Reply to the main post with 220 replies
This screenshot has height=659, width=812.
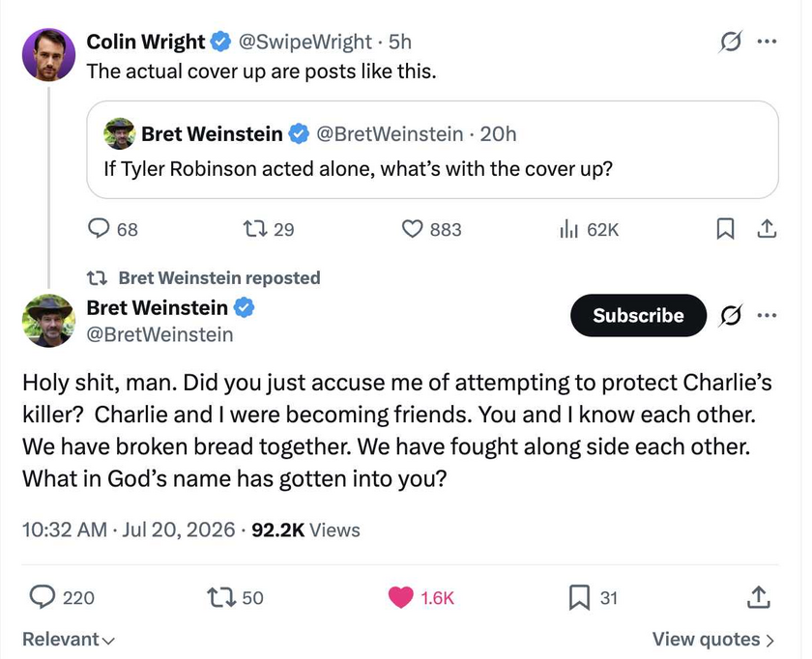pos(42,597)
